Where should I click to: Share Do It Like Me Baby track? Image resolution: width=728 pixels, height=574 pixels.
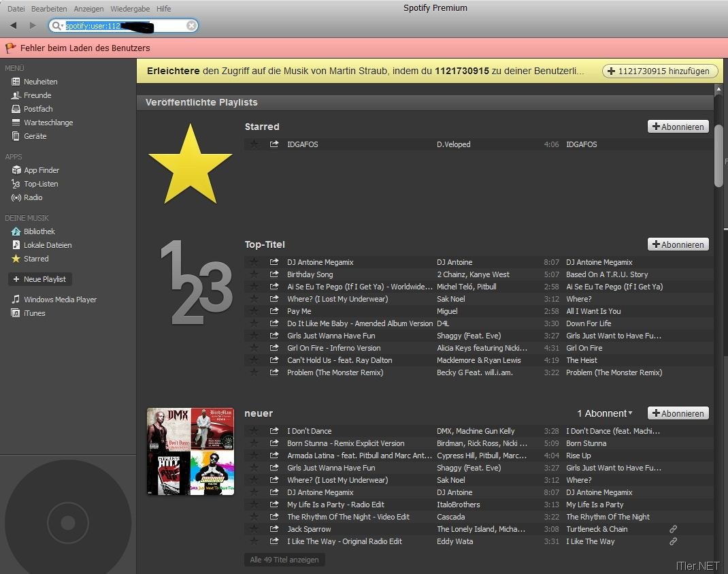tap(274, 323)
